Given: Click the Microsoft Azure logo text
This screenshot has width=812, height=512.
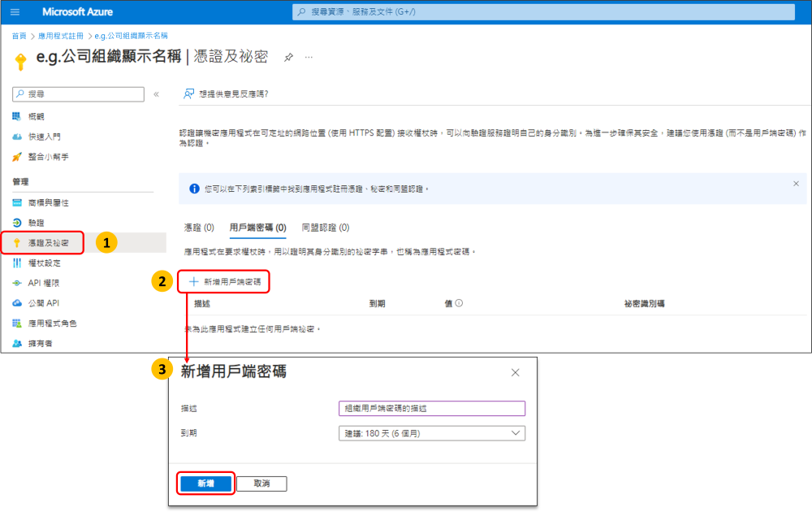Looking at the screenshot, I should (77, 11).
